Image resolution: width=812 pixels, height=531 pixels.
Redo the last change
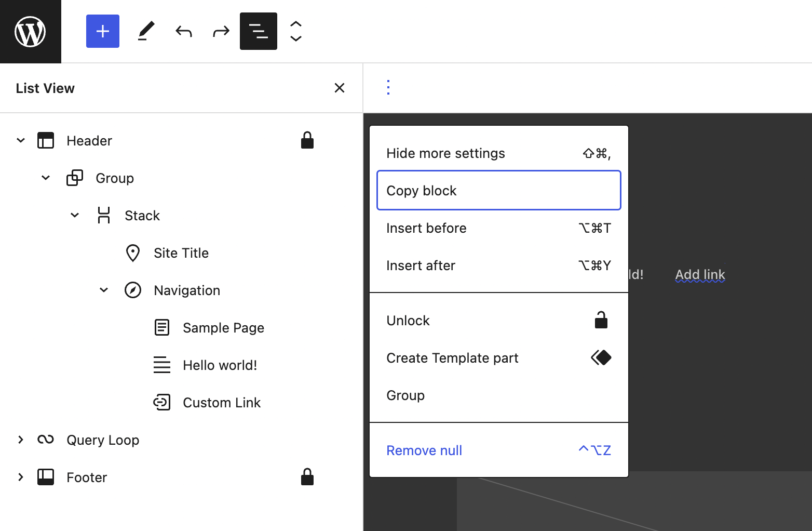(221, 31)
